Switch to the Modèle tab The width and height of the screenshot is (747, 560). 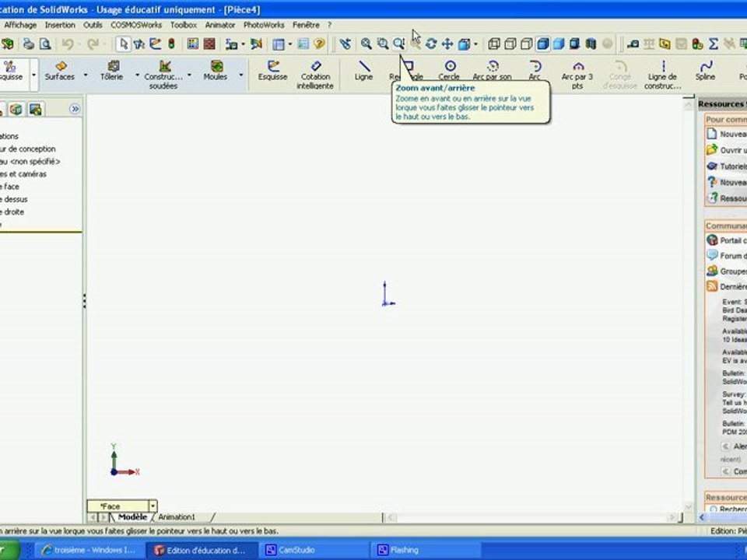[x=132, y=517]
